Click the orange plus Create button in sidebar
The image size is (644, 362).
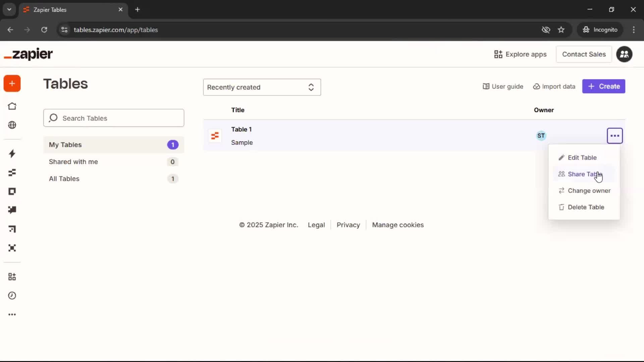click(x=12, y=83)
